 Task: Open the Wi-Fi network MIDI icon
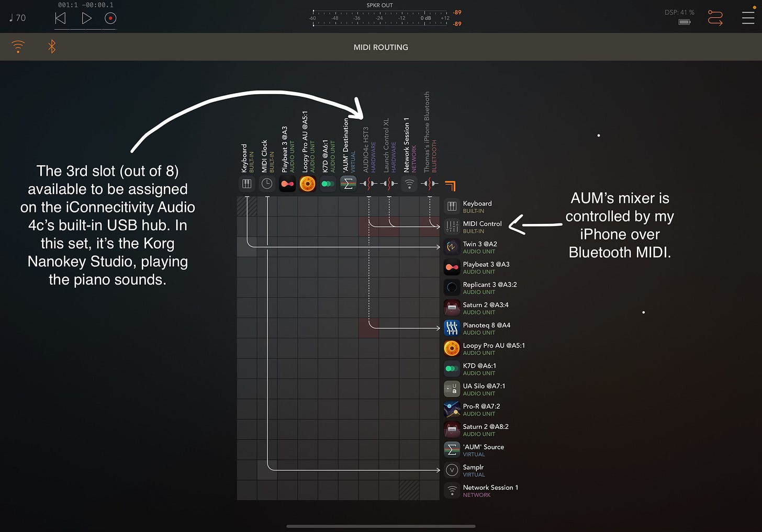18,47
